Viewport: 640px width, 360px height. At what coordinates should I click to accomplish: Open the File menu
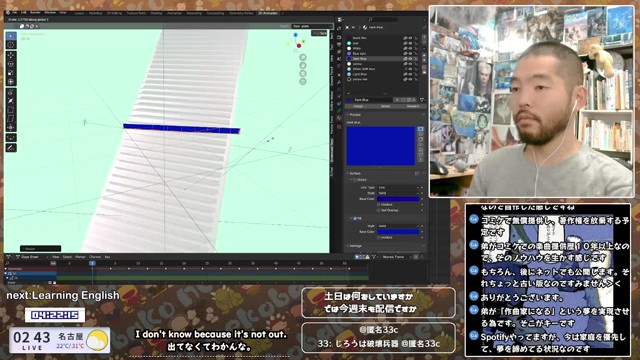15,13
